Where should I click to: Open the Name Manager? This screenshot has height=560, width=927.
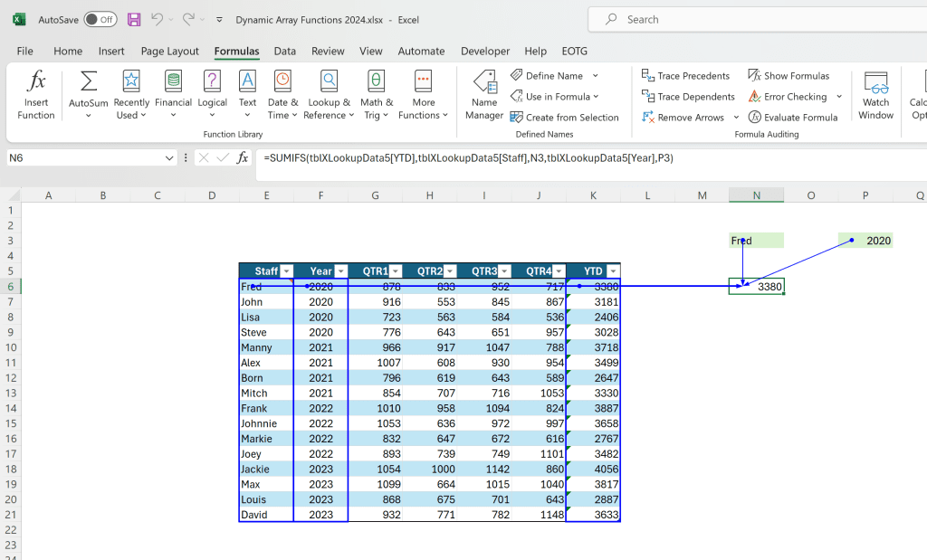pos(484,95)
